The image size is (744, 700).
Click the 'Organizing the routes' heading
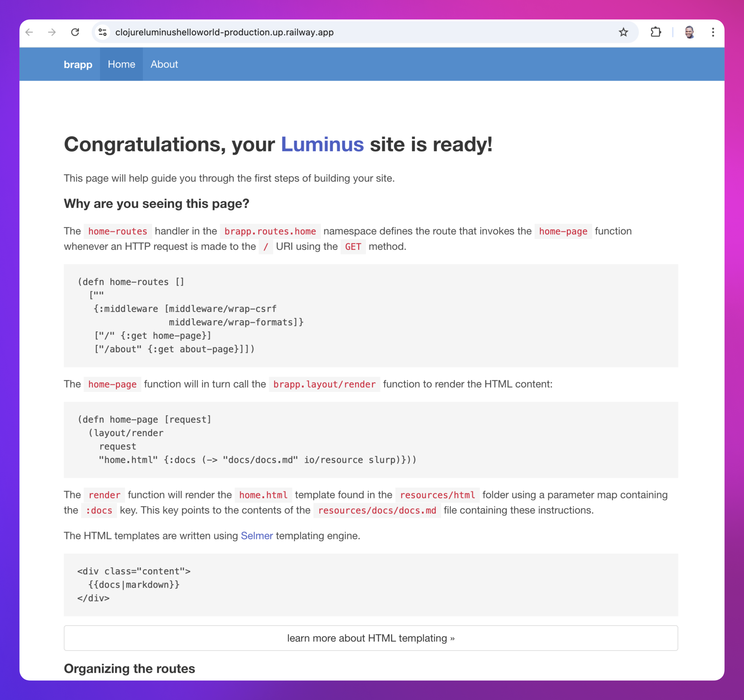pos(130,669)
